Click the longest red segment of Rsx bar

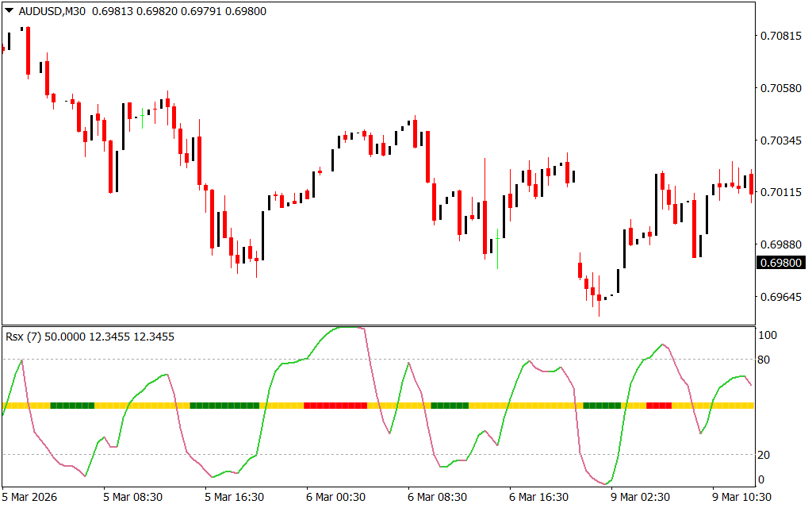(x=335, y=406)
